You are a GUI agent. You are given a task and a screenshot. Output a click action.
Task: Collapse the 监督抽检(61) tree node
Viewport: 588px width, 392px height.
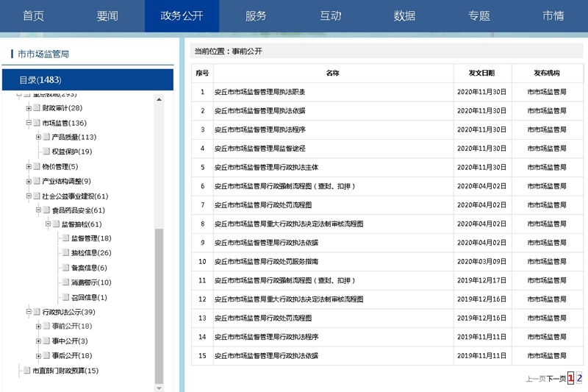(x=48, y=224)
